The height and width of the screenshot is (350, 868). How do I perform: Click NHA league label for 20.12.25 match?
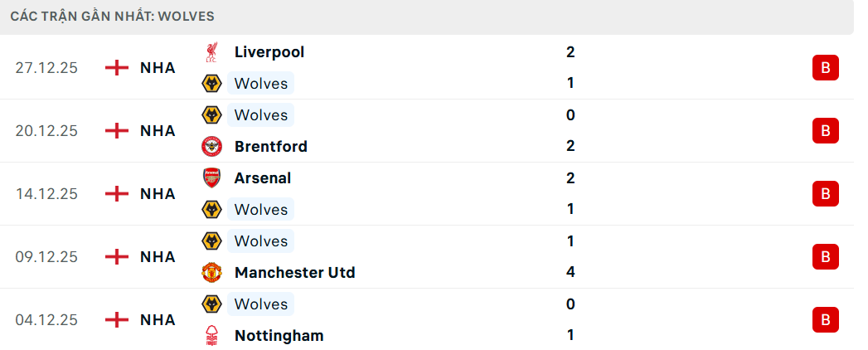tap(158, 131)
